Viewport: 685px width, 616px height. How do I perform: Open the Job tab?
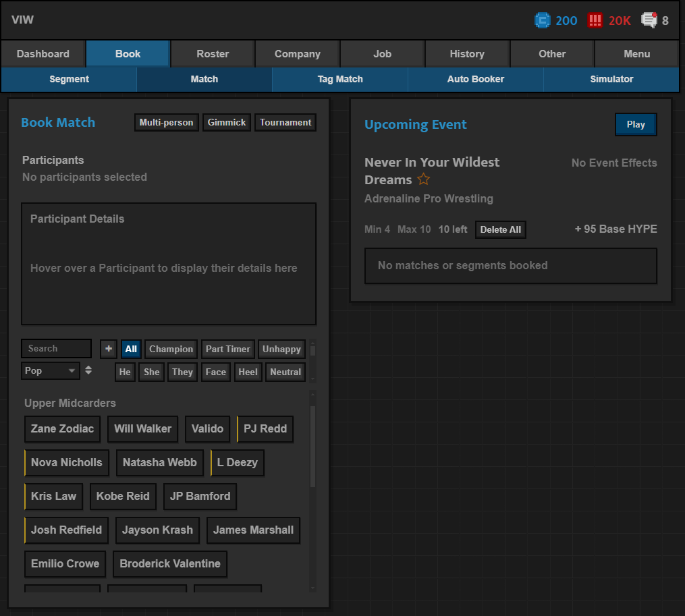(382, 54)
